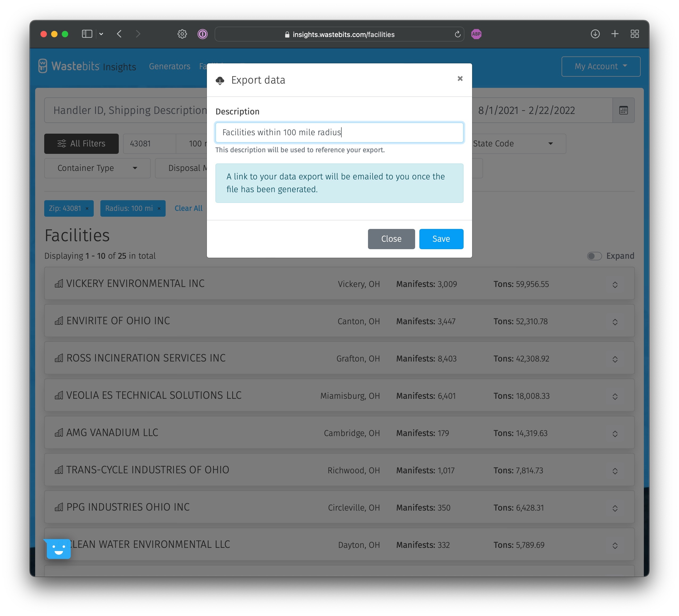Expand the VICKERY ENVIRONMENTAL INC row
The height and width of the screenshot is (616, 679).
pyautogui.click(x=615, y=285)
